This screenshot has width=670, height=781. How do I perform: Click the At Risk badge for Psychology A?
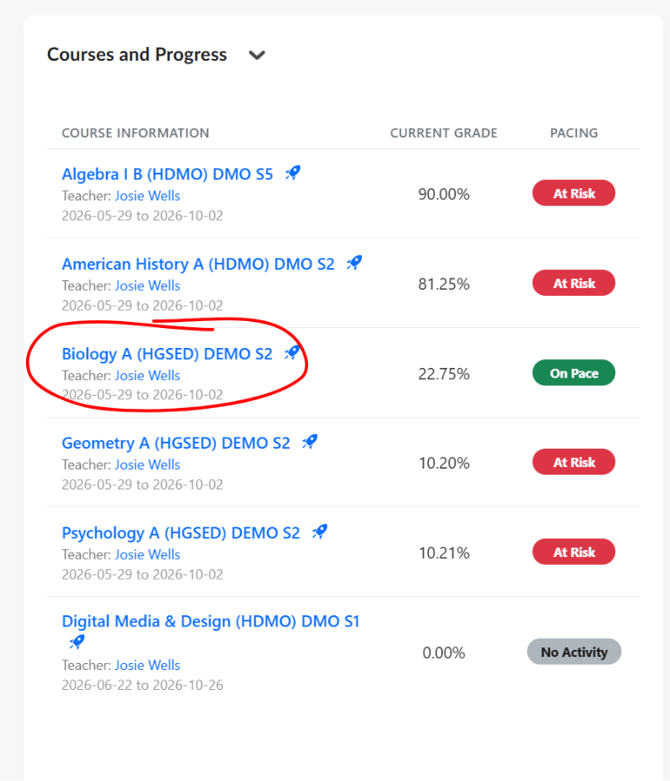point(574,552)
